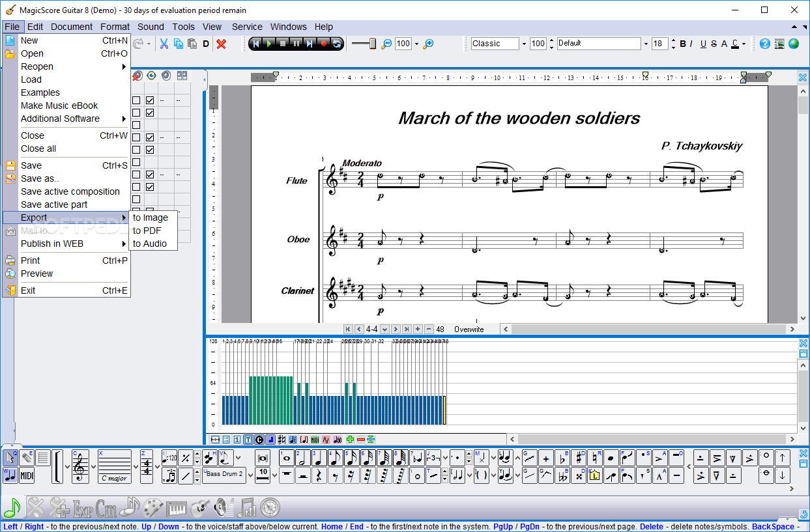This screenshot has height=532, width=810.
Task: Click the MIDI input button in palette
Action: tap(27, 476)
